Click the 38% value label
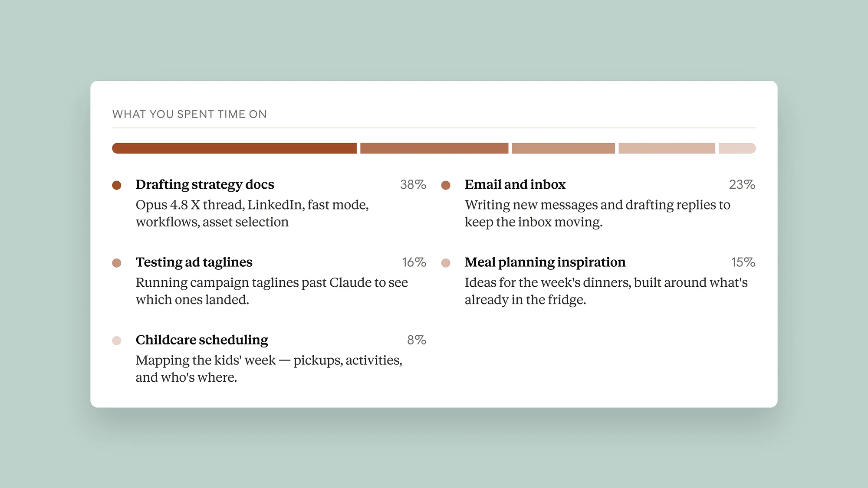This screenshot has width=868, height=488. pyautogui.click(x=413, y=185)
